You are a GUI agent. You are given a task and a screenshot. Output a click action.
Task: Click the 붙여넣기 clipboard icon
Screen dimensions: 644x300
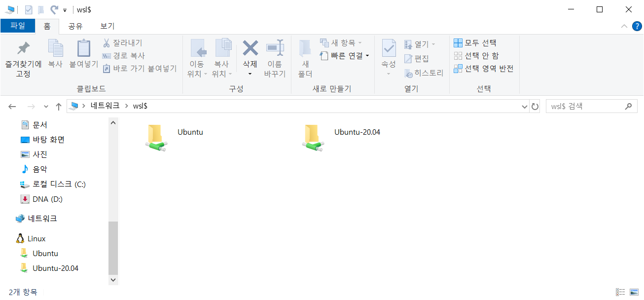pos(84,48)
